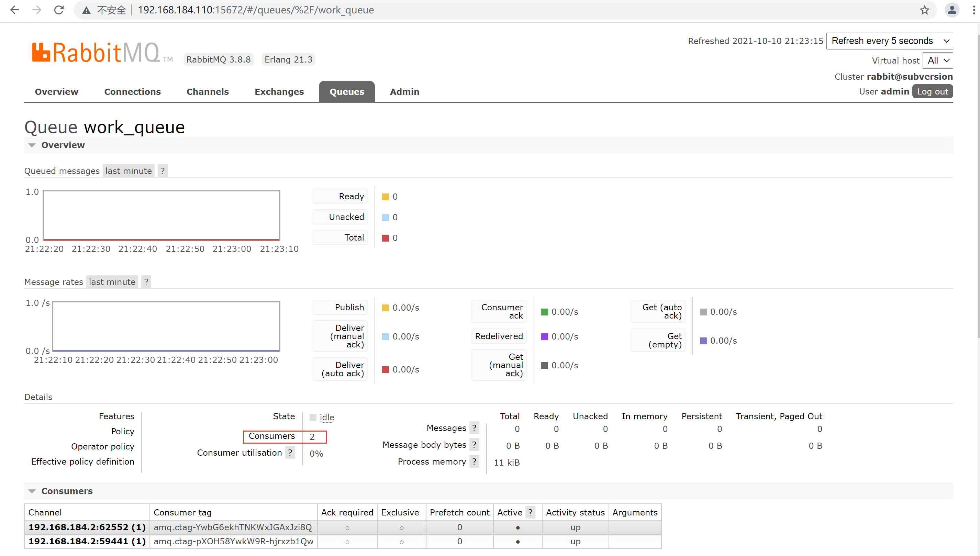The image size is (980, 556).
Task: Click the help icon beside Message body bytes
Action: click(474, 445)
